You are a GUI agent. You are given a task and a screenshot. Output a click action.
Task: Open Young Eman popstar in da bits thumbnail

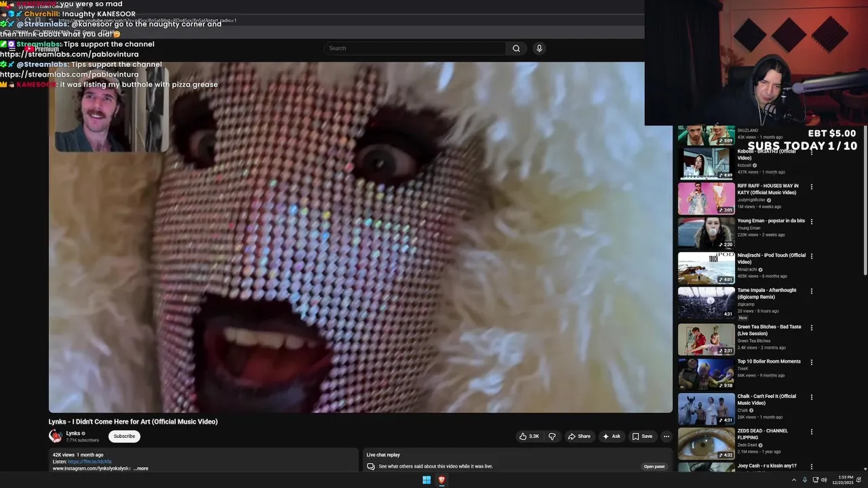click(x=706, y=233)
